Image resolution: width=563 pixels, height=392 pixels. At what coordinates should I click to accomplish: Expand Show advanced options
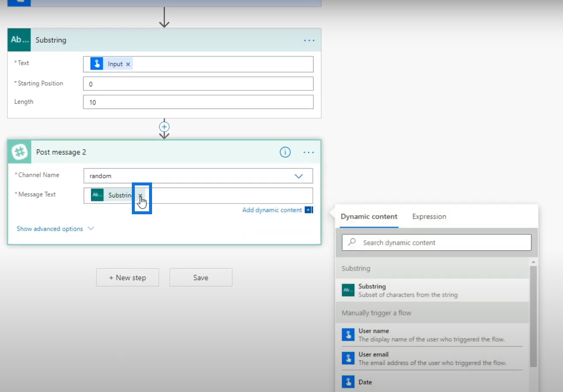[x=55, y=228]
